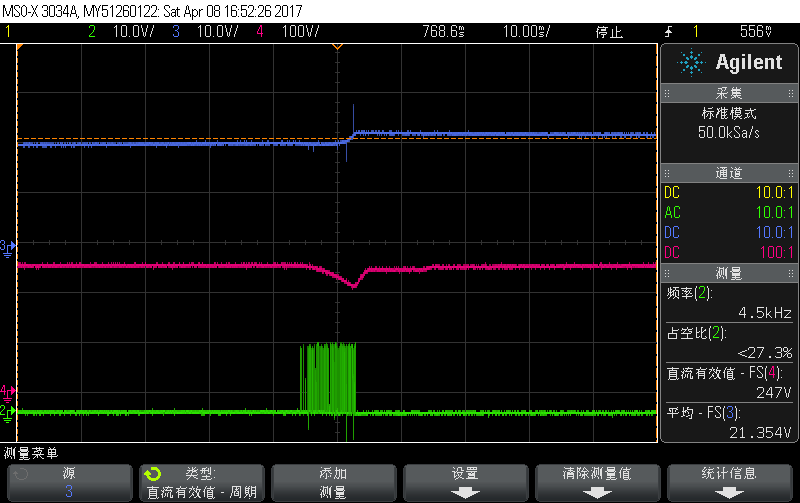Click the Agilent logo starburst icon
Viewport: 800px width, 503px height.
pos(691,63)
